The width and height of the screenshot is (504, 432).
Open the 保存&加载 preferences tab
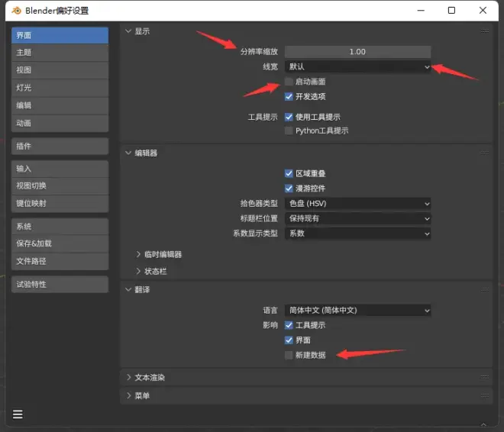coord(60,243)
